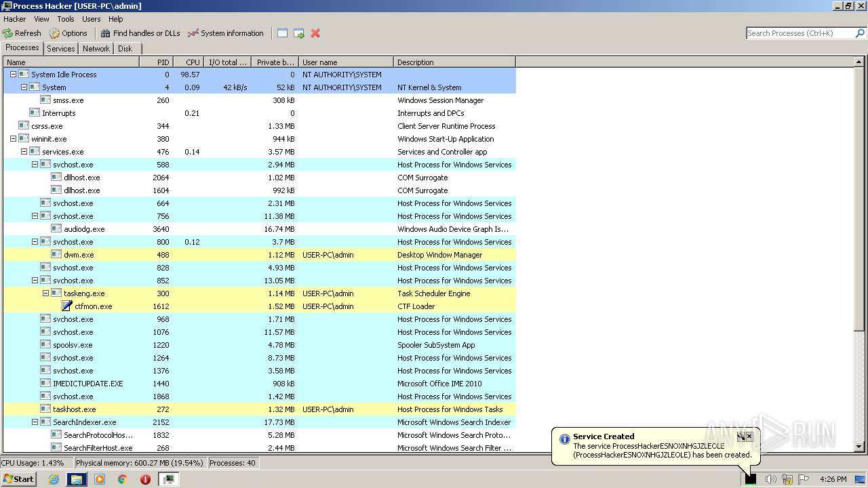Viewport: 868px width, 488px height.
Task: Open the Hacker menu
Action: pos(14,19)
